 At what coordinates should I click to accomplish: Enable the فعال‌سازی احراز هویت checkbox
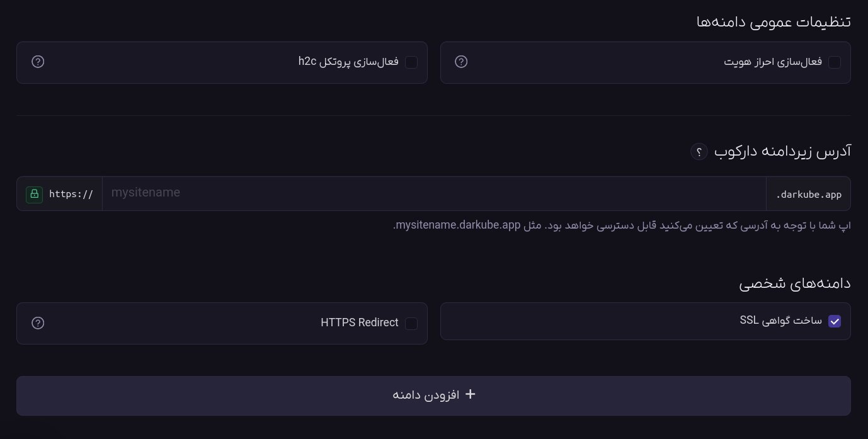coord(835,62)
